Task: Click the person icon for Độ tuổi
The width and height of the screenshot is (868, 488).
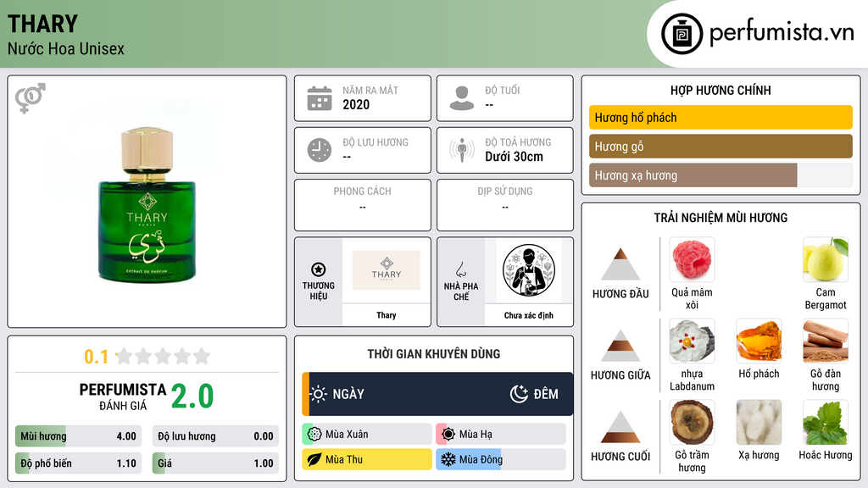Action: pyautogui.click(x=462, y=98)
